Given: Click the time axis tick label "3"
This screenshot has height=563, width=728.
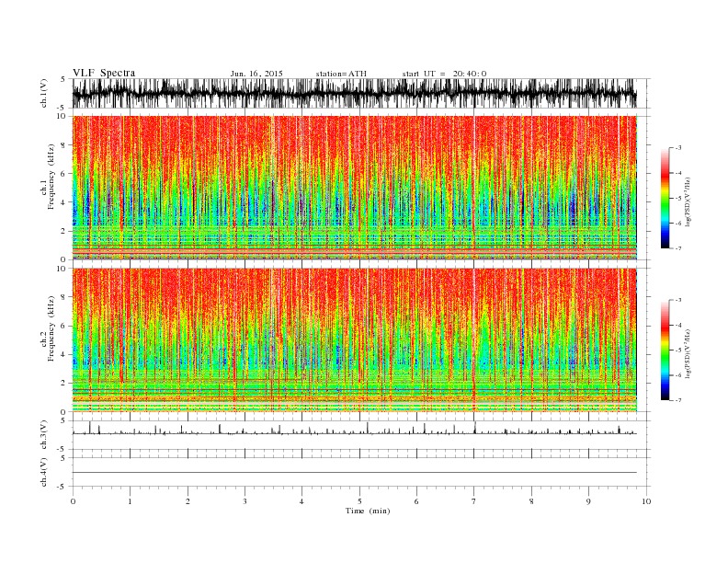Looking at the screenshot, I should [x=245, y=501].
